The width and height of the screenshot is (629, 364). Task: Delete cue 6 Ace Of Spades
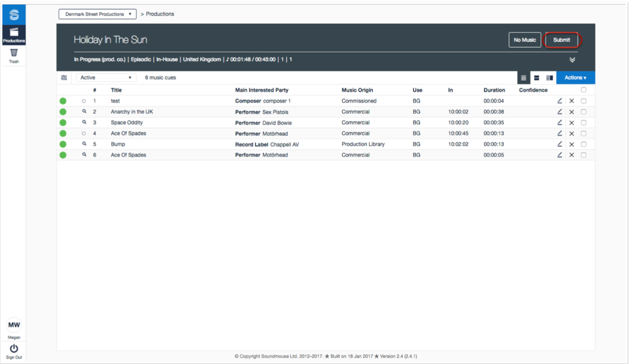pos(572,155)
